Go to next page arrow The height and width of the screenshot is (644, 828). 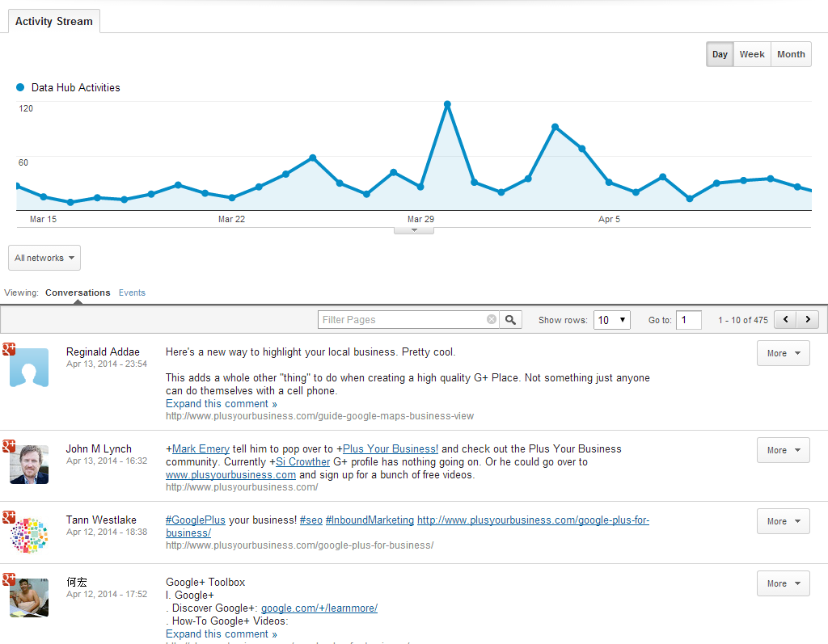pos(808,319)
